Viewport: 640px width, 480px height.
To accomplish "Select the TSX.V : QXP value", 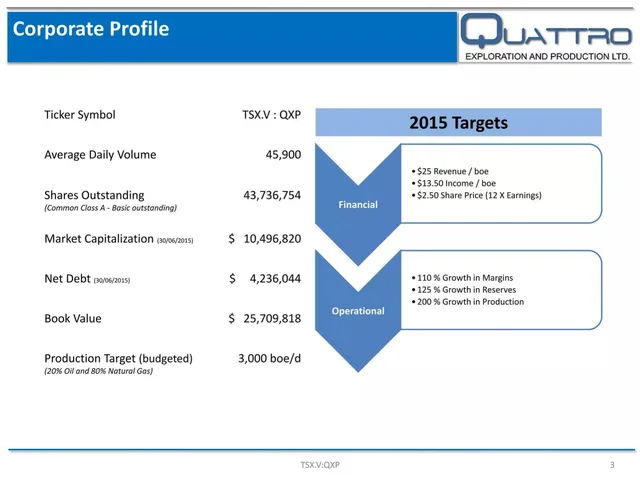I will point(271,115).
